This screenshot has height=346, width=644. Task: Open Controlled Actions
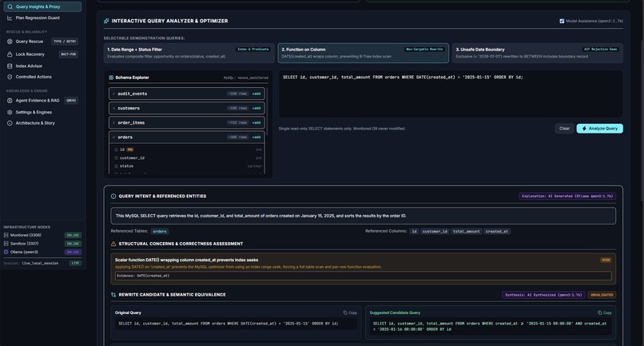tap(42, 77)
